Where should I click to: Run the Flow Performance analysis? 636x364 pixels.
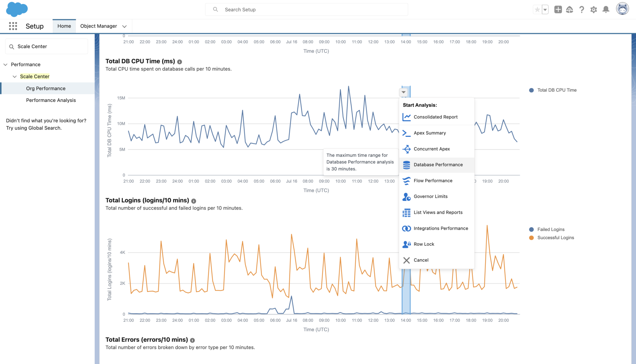click(x=433, y=181)
